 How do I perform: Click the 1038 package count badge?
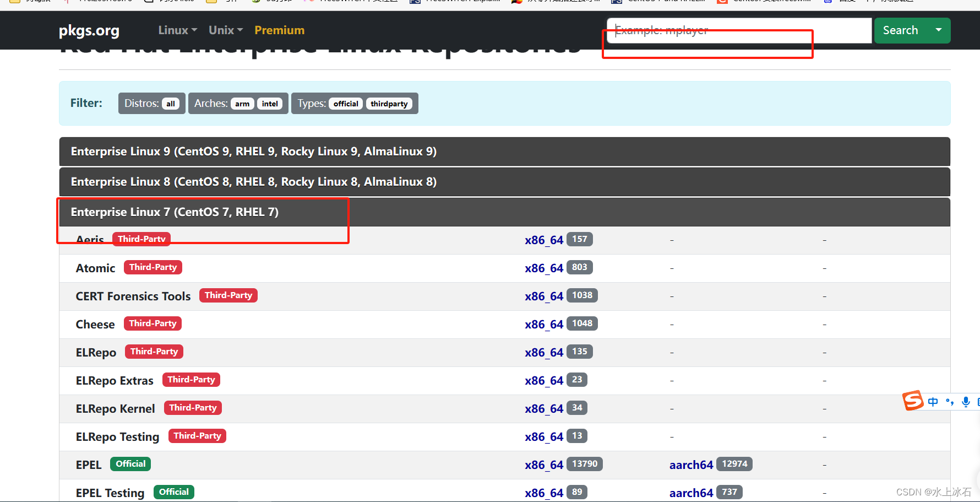point(582,295)
